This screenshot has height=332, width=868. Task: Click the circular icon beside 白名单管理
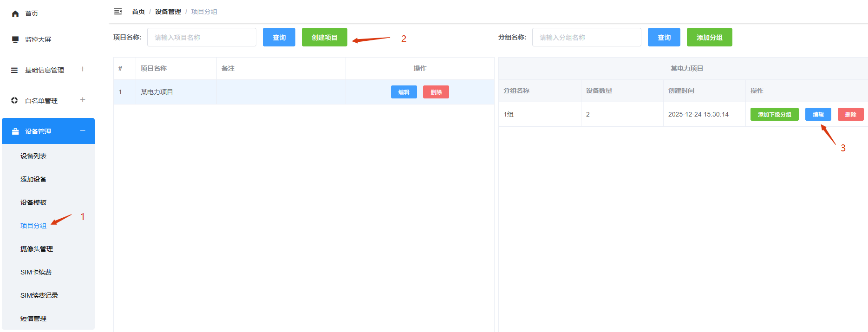tap(14, 100)
